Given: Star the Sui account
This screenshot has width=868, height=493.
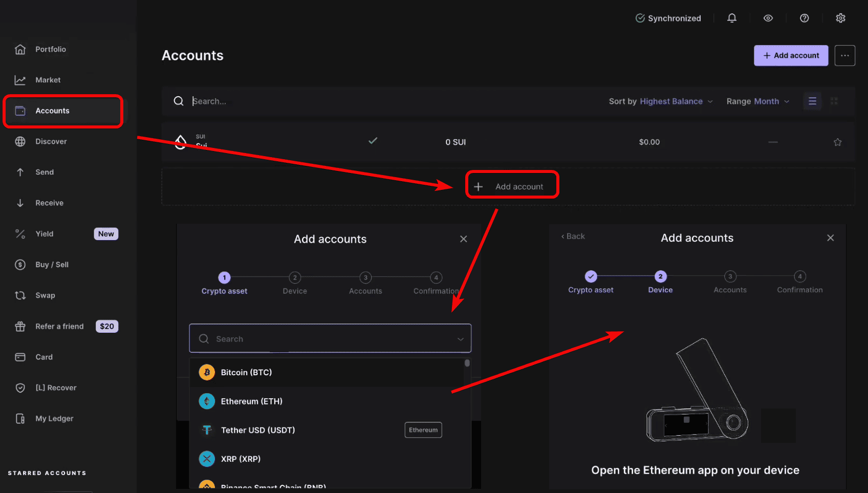Looking at the screenshot, I should [x=837, y=142].
